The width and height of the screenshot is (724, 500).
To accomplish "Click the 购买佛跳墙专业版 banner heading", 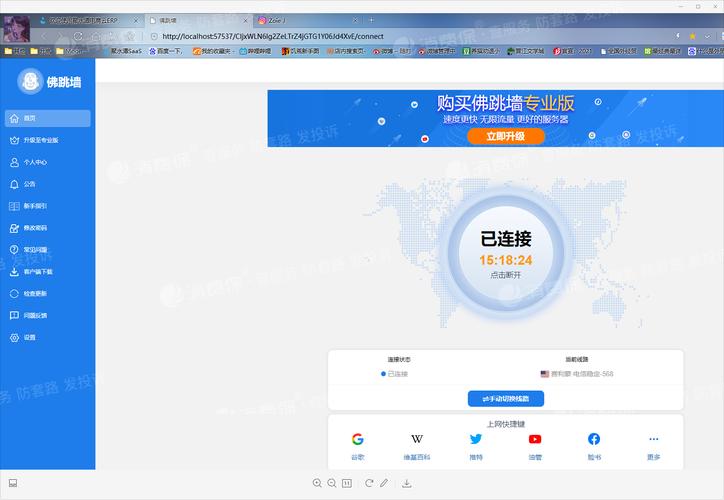I will pyautogui.click(x=506, y=103).
